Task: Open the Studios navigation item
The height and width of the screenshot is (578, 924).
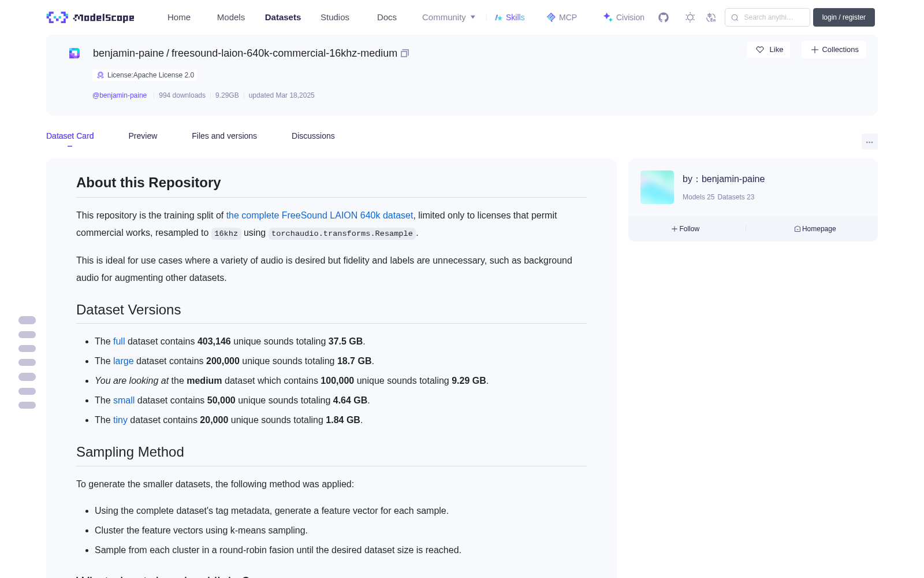Action: click(335, 17)
